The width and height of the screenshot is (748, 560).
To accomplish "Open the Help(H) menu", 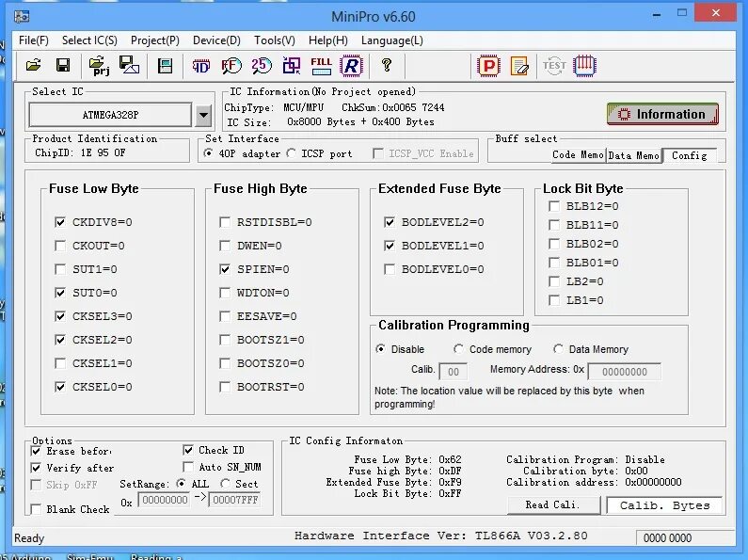I will pyautogui.click(x=328, y=40).
